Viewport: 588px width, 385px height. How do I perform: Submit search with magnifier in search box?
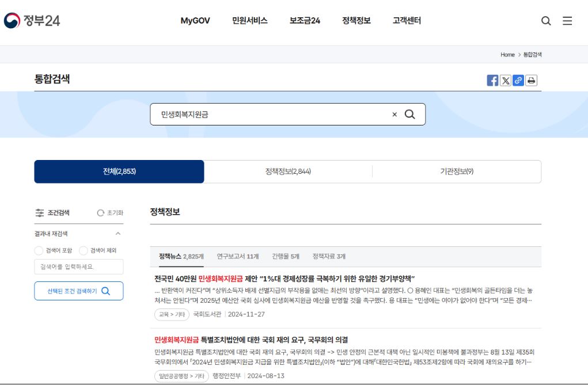pos(410,115)
